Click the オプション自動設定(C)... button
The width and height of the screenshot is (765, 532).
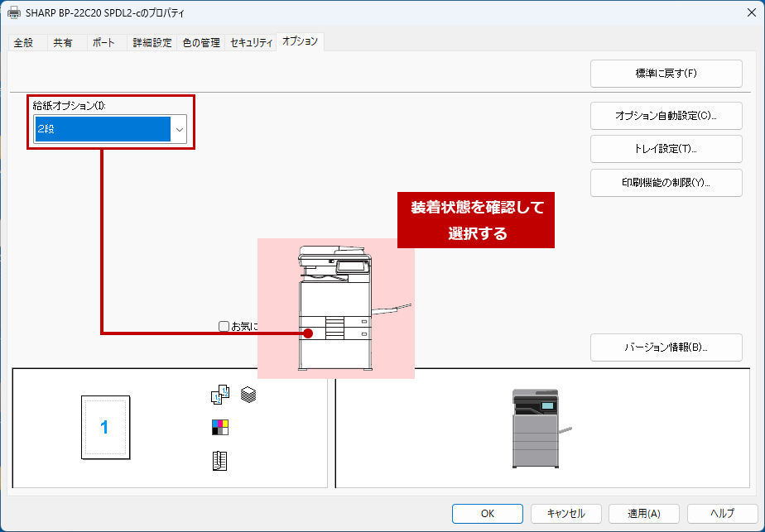(x=666, y=116)
